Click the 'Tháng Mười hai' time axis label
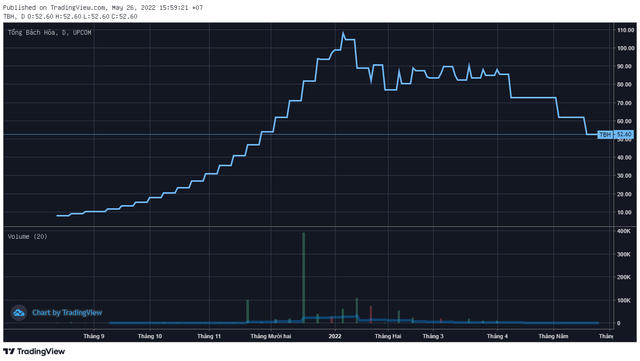Viewport: 640px width, 361px height. coord(271,336)
